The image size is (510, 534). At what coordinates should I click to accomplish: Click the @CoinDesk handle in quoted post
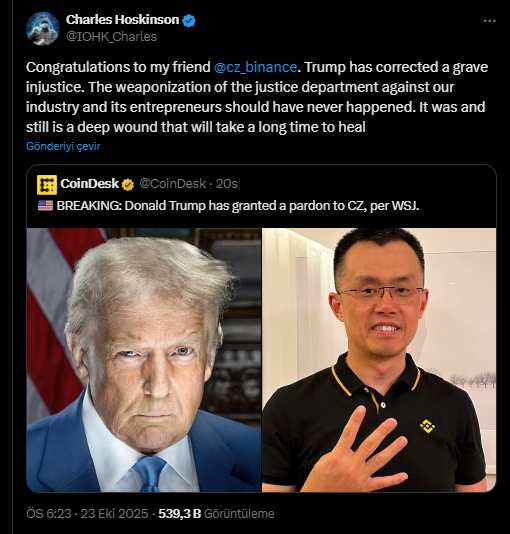point(173,184)
